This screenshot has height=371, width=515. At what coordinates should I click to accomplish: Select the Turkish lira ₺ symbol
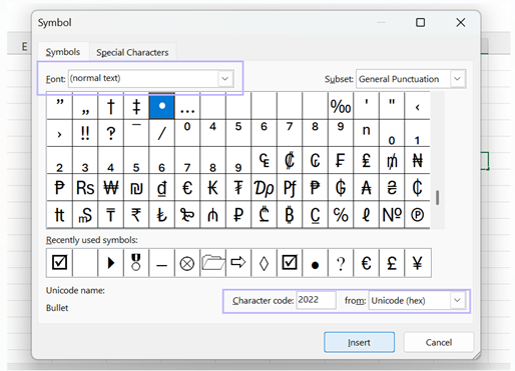click(x=162, y=215)
